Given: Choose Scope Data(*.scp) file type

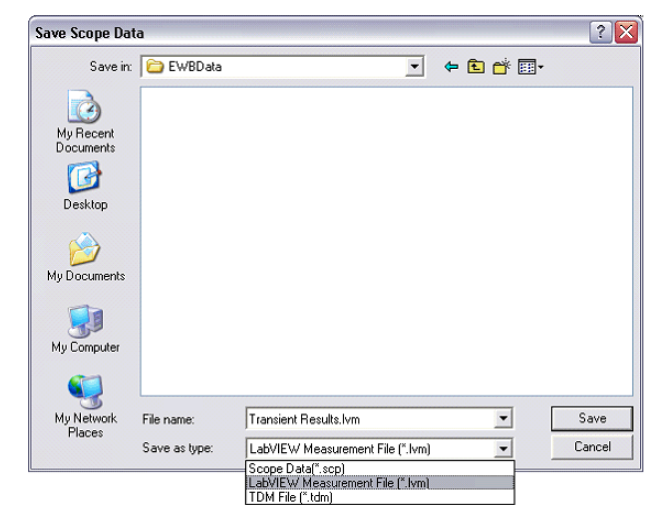Looking at the screenshot, I should pos(380,468).
